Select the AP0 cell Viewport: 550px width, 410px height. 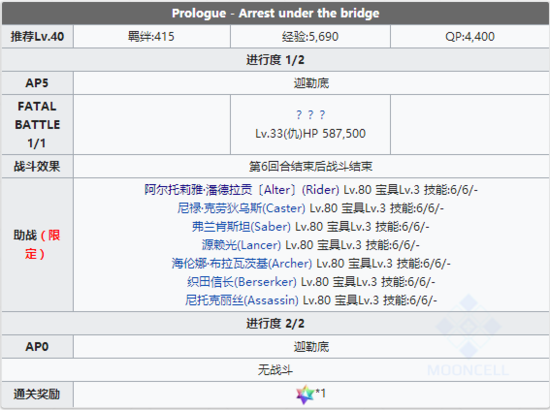pos(38,347)
